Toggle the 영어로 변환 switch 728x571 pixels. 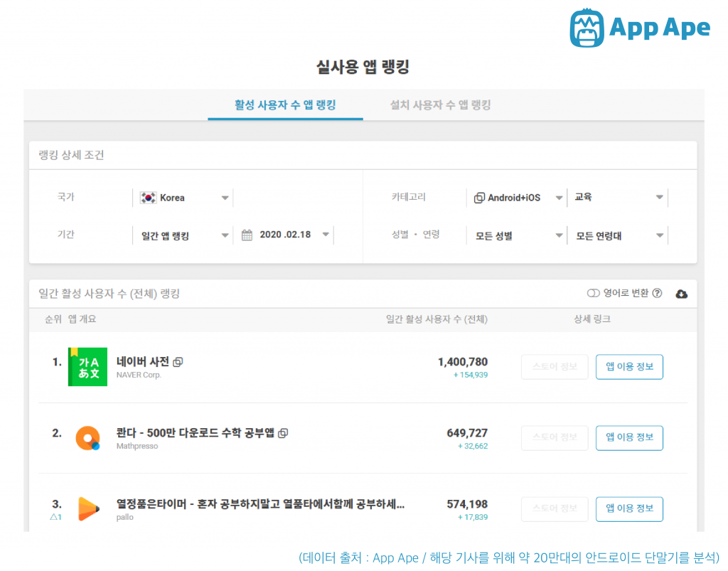[x=593, y=294]
